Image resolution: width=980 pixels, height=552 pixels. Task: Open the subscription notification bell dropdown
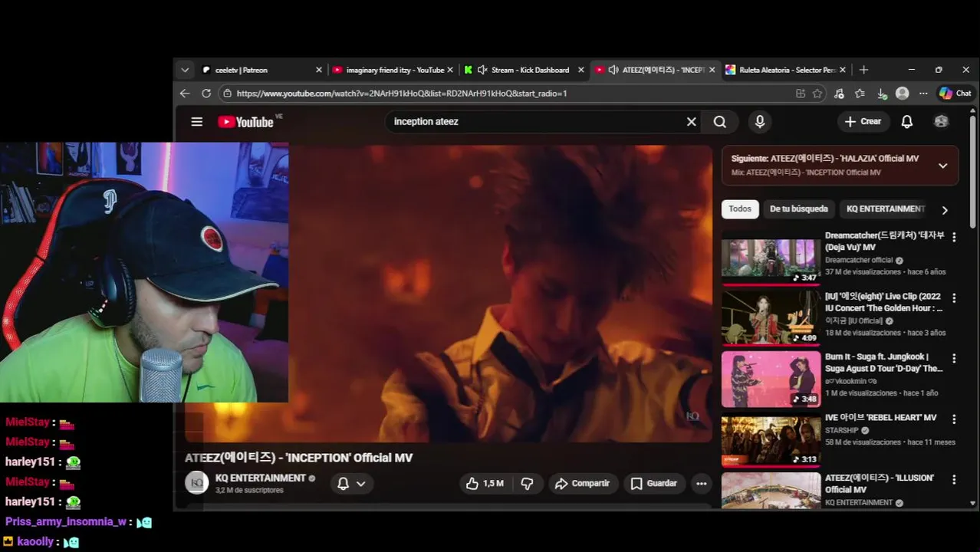352,483
